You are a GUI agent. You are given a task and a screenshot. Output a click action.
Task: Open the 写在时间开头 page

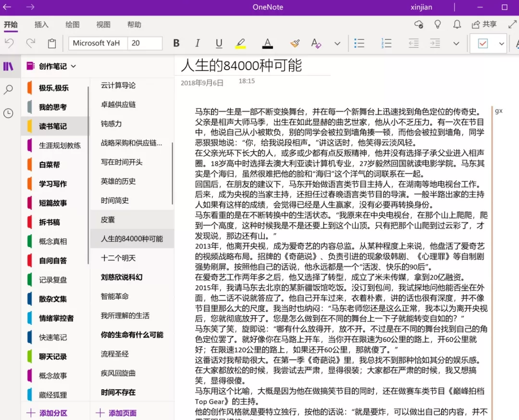pos(132,162)
